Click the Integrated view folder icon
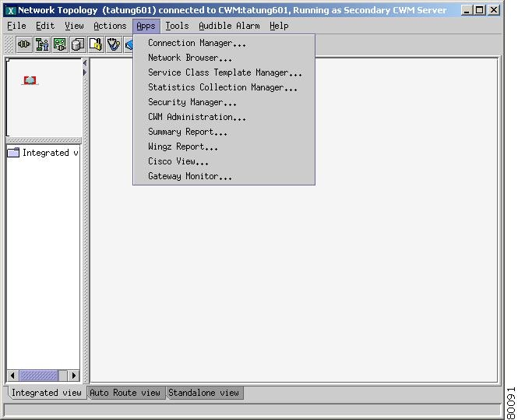 coord(13,152)
